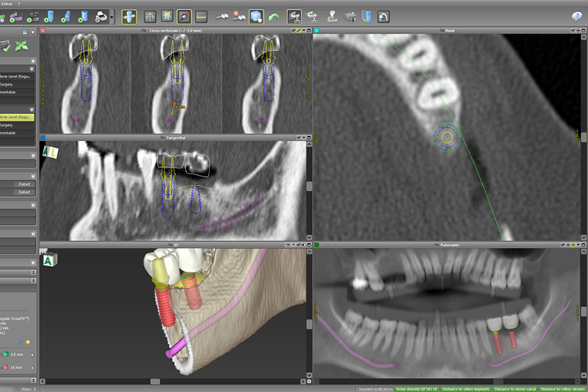
Task: Select workflow step 2 icon in toolbar
Action: (15, 17)
